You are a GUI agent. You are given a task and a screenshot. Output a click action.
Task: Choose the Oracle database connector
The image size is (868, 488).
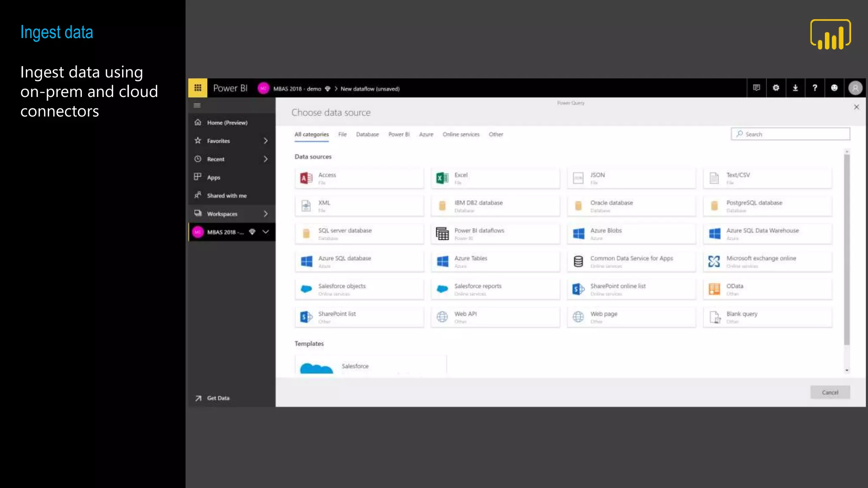click(x=632, y=206)
